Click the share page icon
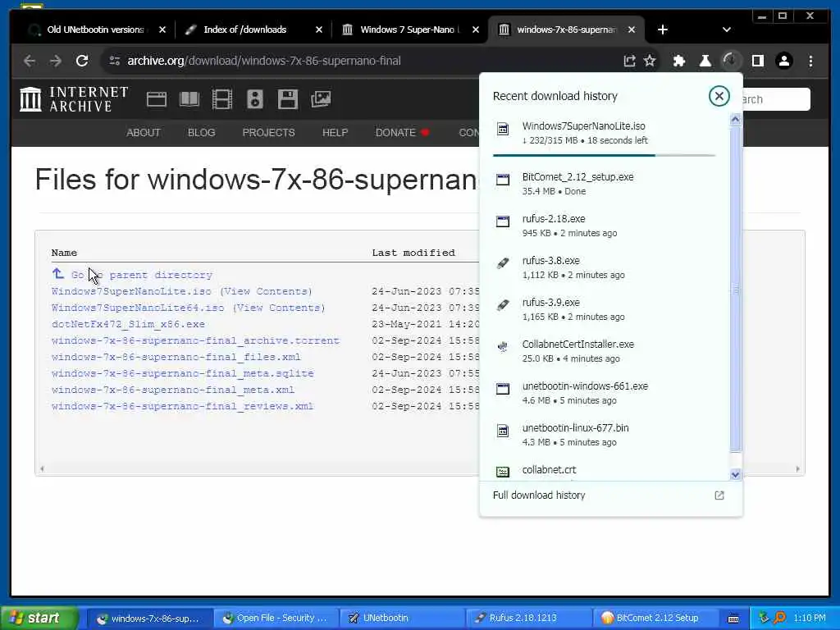Image resolution: width=840 pixels, height=630 pixels. coord(629,61)
